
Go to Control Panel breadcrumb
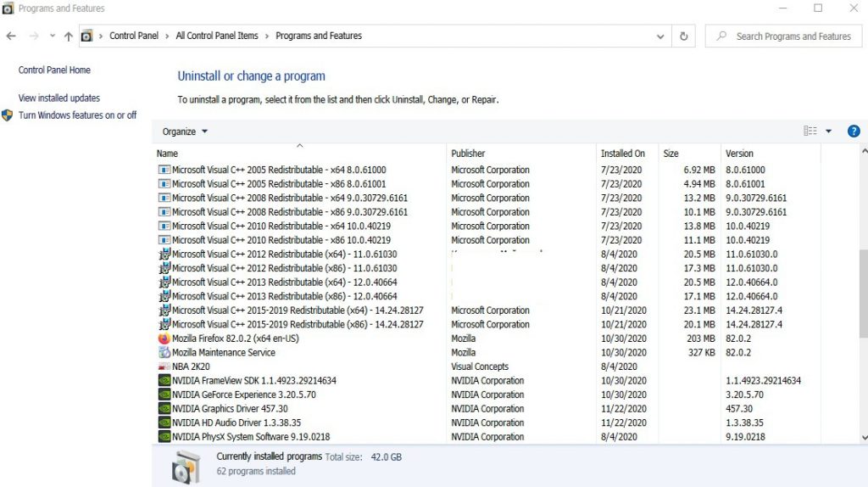click(x=134, y=36)
